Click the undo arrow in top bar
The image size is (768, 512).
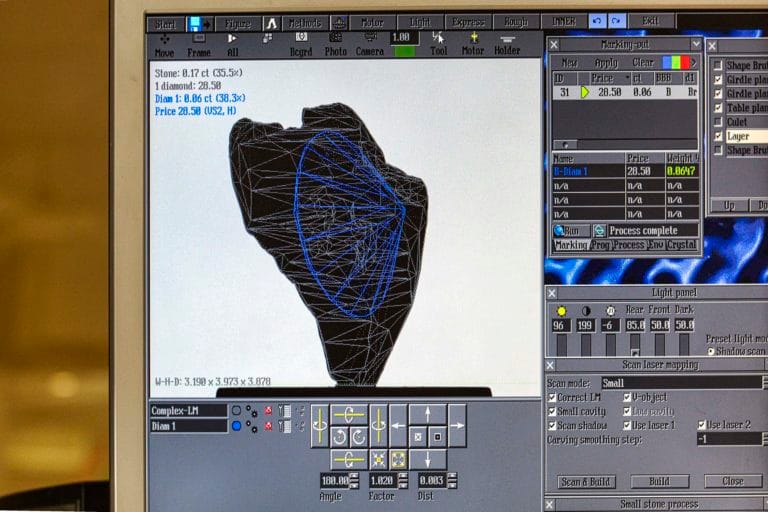pyautogui.click(x=597, y=21)
